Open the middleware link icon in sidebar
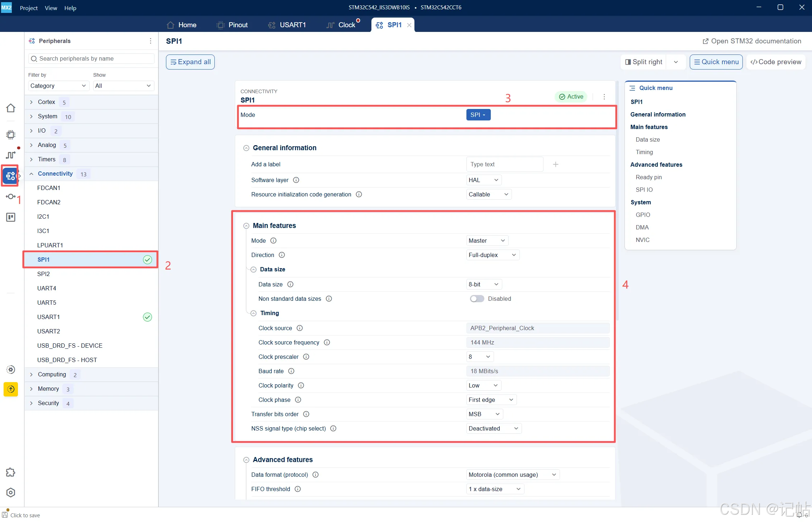 (x=11, y=196)
